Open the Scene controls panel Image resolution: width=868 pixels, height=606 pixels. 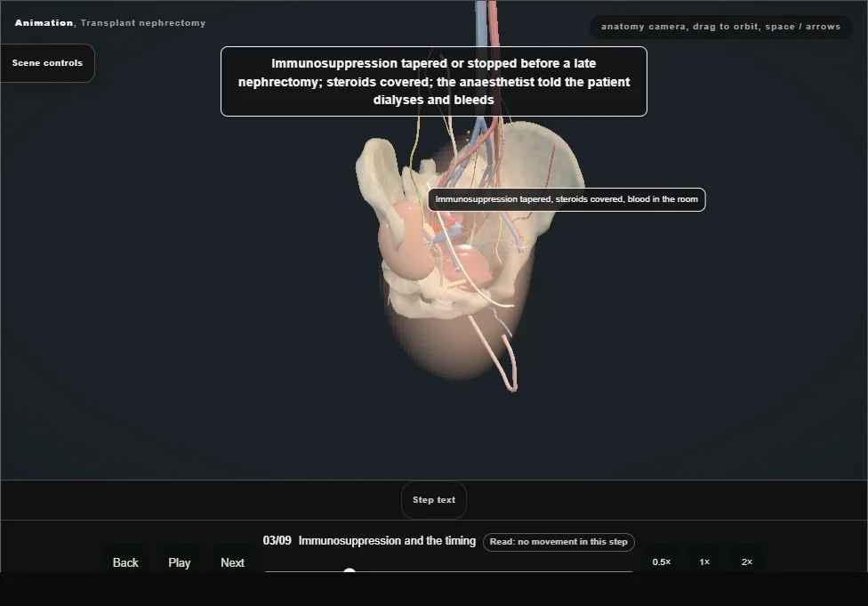tap(48, 63)
